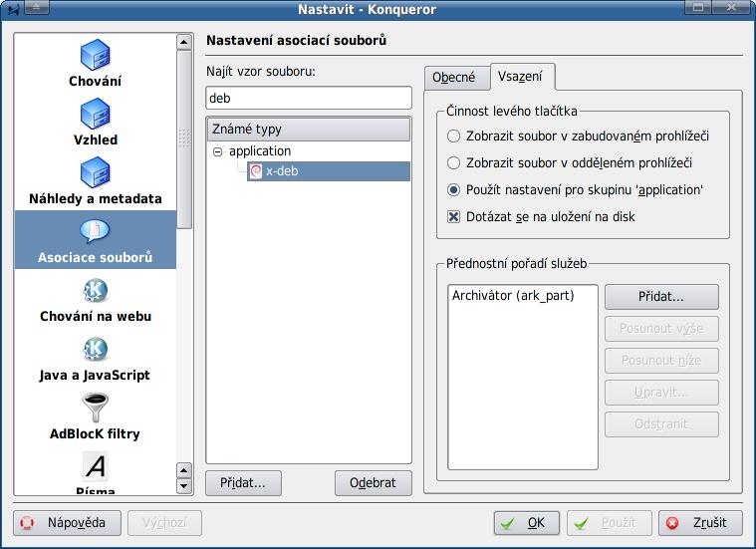This screenshot has height=549, width=756.
Task: Select 'Archivátor (ark_part)' in services list
Action: click(513, 296)
